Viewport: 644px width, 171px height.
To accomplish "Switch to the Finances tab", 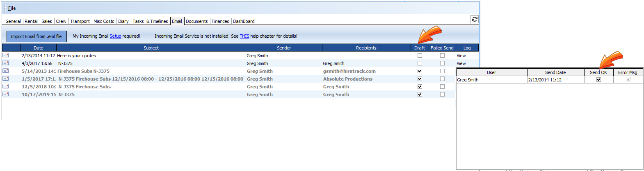I will click(220, 21).
